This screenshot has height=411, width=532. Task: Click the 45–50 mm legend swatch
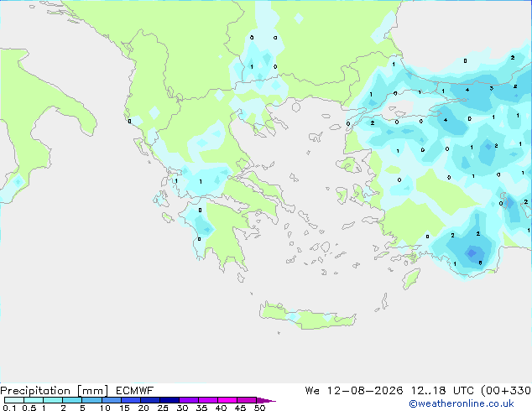coord(247,400)
